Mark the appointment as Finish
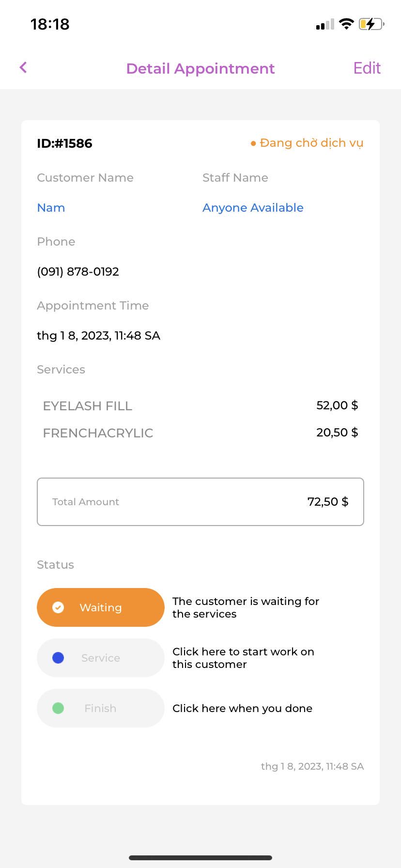This screenshot has height=868, width=401. pyautogui.click(x=101, y=708)
